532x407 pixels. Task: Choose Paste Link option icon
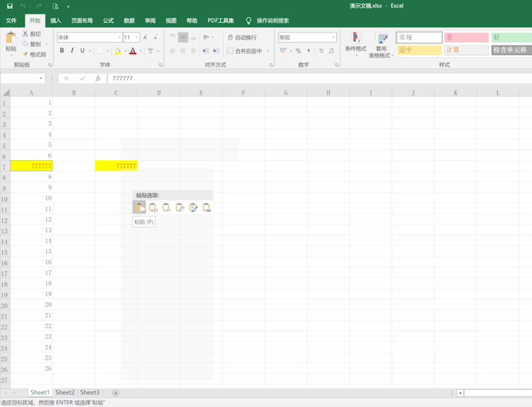(207, 207)
